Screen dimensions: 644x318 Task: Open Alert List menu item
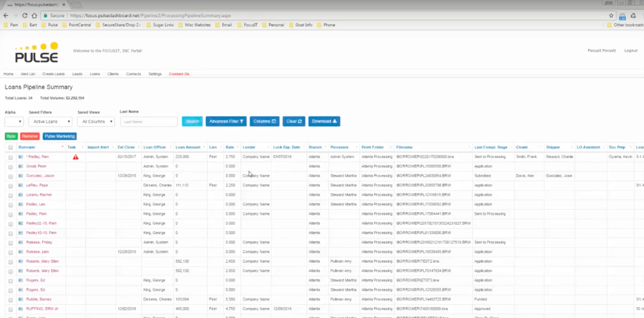click(x=28, y=74)
